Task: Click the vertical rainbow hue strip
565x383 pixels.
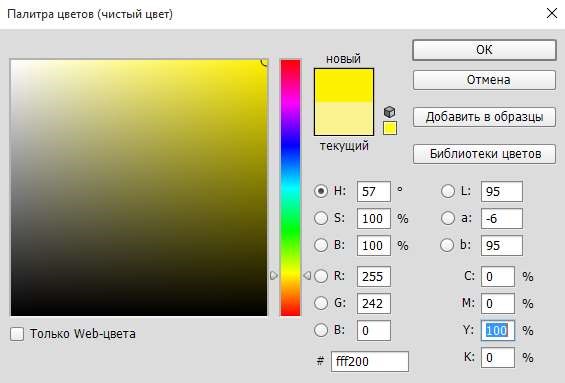Action: [x=290, y=188]
